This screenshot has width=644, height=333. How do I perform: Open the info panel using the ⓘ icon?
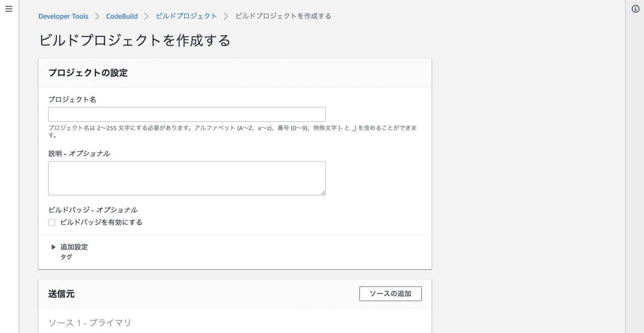tap(635, 8)
